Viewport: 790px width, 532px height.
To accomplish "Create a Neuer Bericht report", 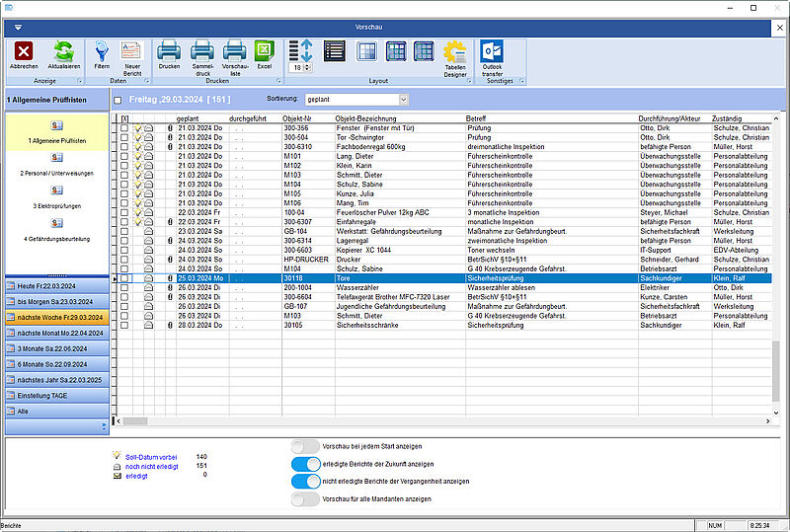I will tap(131, 51).
